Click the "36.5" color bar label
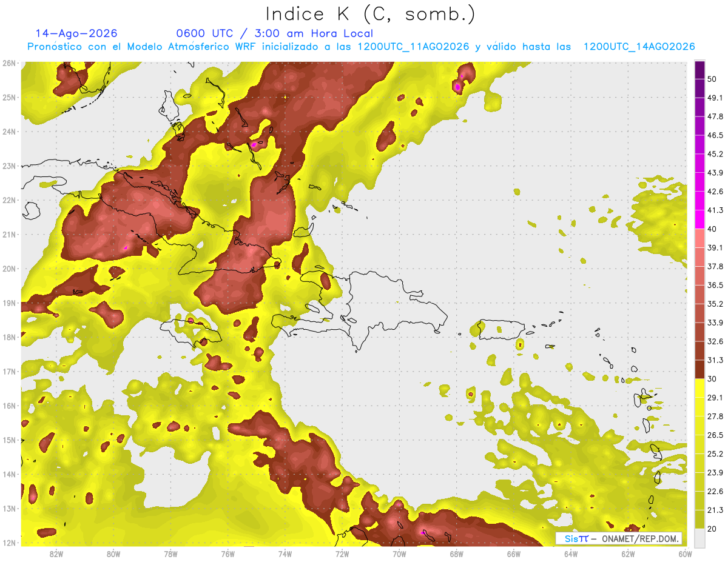The height and width of the screenshot is (562, 728). pos(715,285)
